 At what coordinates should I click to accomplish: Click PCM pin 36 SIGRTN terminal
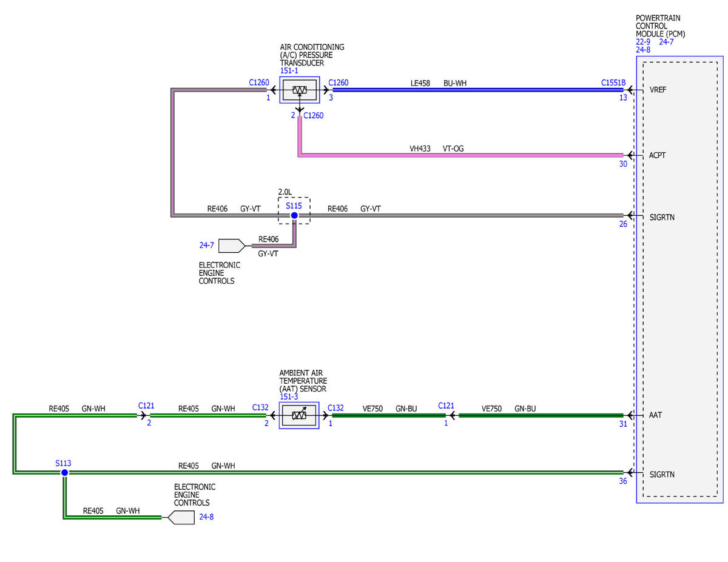[629, 473]
